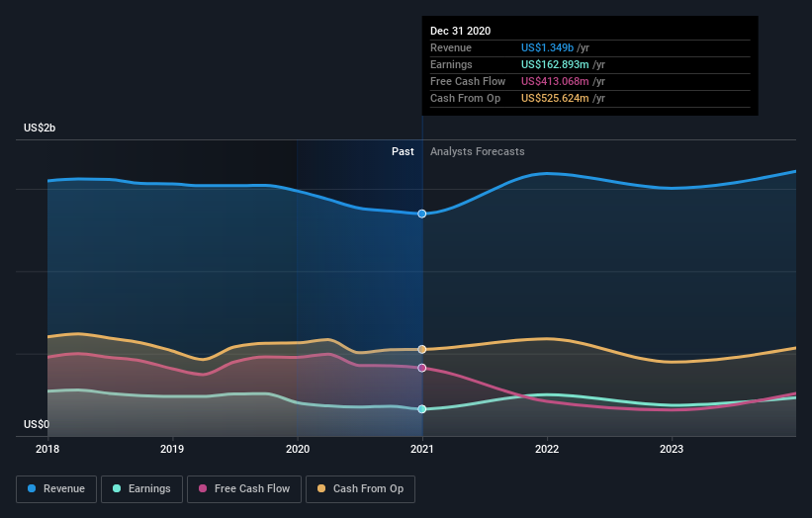
Task: Toggle the Revenue legend series
Action: pos(56,489)
